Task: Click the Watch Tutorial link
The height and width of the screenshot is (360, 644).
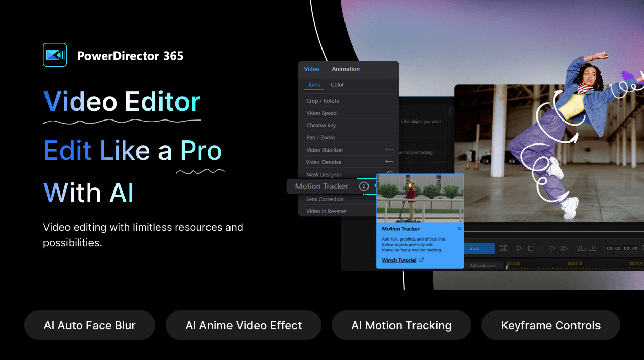Action: [x=399, y=260]
